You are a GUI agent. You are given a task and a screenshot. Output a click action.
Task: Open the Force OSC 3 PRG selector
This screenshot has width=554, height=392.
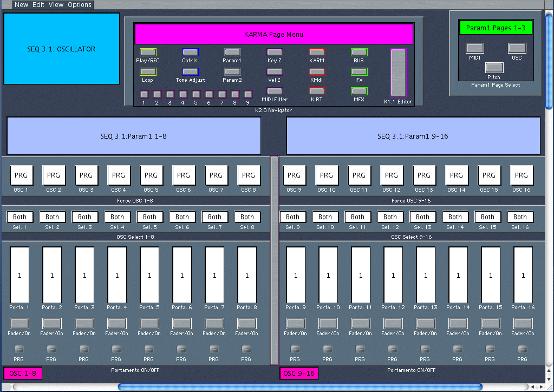click(x=86, y=175)
